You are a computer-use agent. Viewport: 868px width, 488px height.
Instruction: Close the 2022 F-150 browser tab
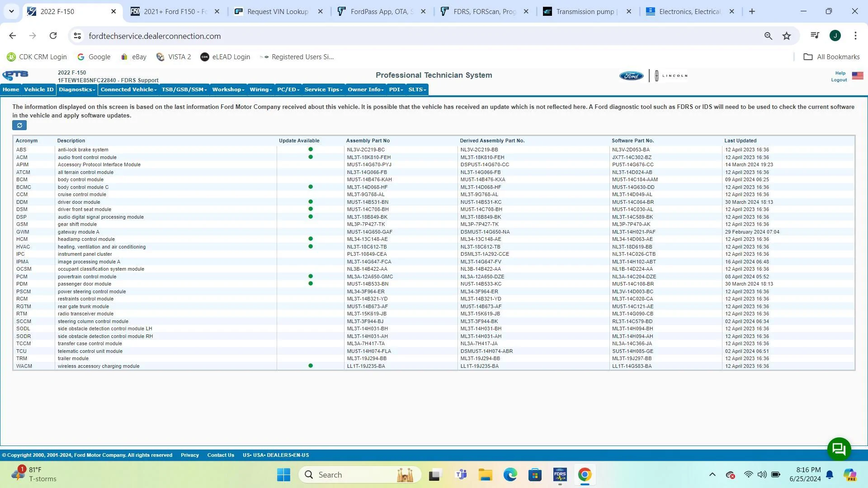coord(113,12)
